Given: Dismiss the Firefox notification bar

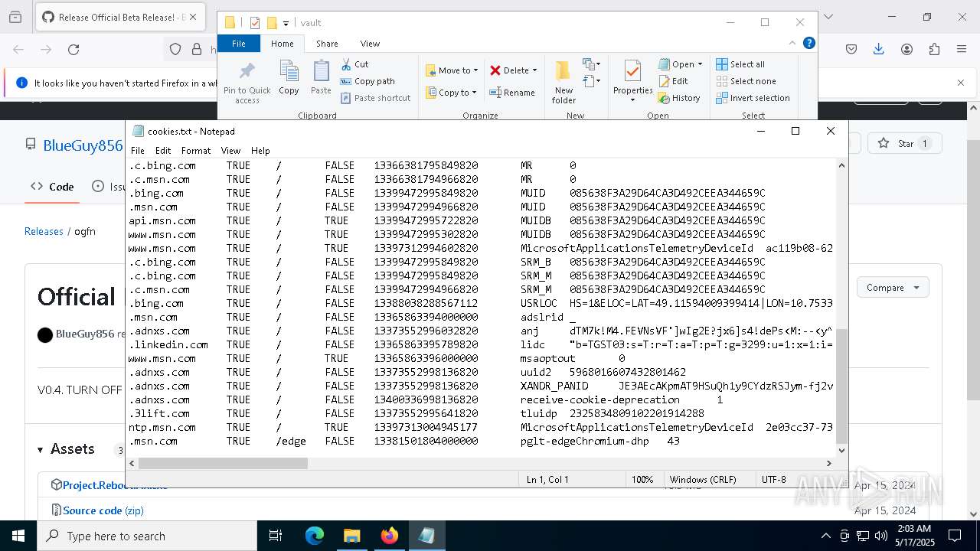Looking at the screenshot, I should pos(961,83).
